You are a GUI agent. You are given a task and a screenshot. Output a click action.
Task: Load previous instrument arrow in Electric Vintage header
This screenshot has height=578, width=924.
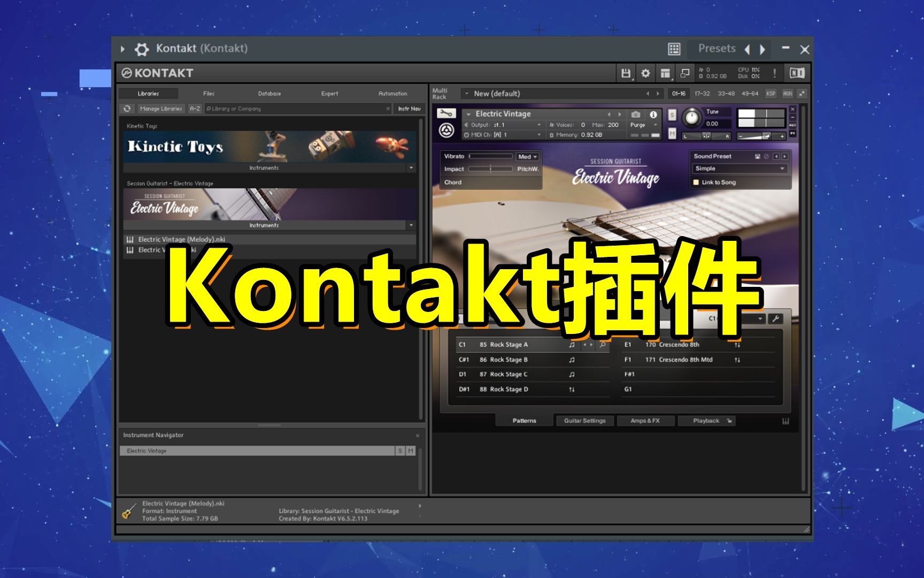(609, 115)
